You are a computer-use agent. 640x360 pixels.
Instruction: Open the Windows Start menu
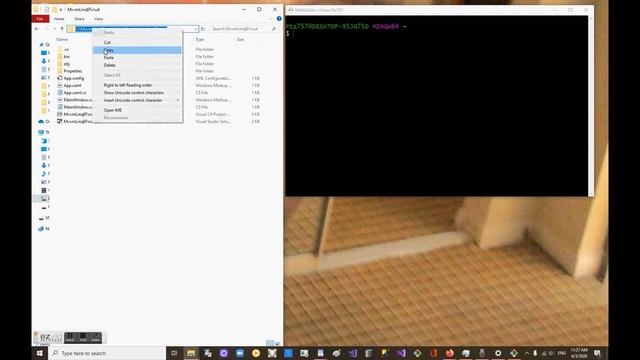40,353
